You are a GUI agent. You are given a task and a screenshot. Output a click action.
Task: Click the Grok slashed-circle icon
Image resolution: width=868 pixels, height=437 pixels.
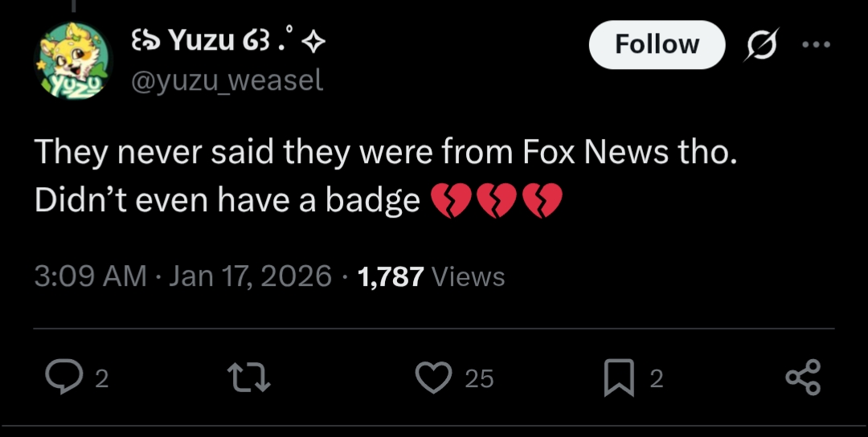pyautogui.click(x=759, y=45)
